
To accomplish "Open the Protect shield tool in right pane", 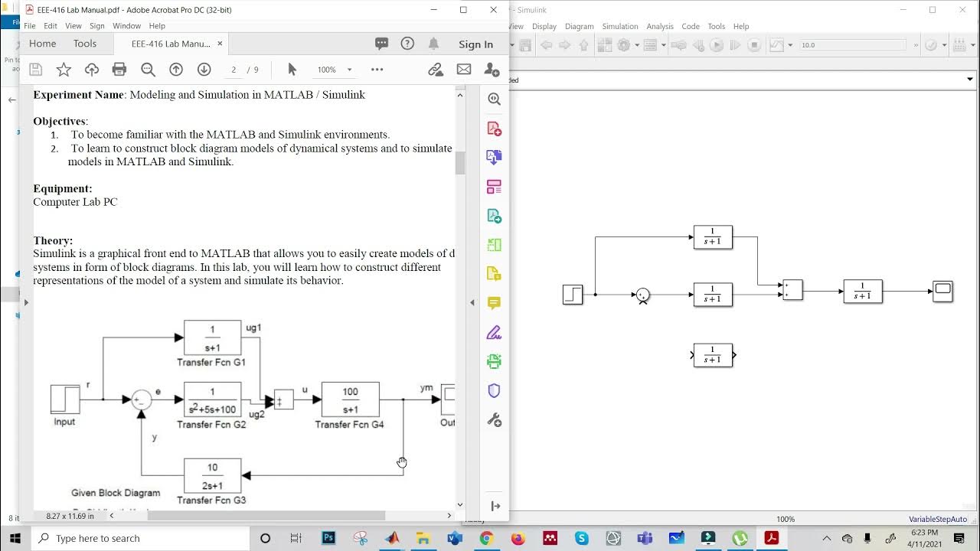I will point(494,390).
